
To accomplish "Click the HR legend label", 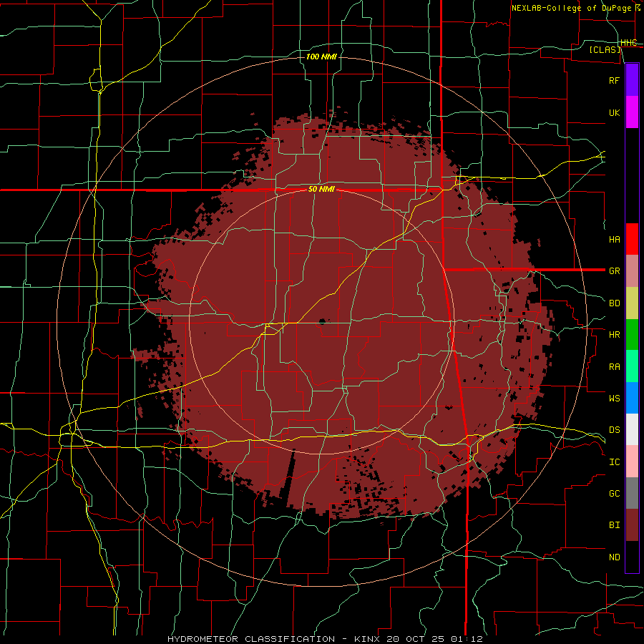I will point(614,335).
